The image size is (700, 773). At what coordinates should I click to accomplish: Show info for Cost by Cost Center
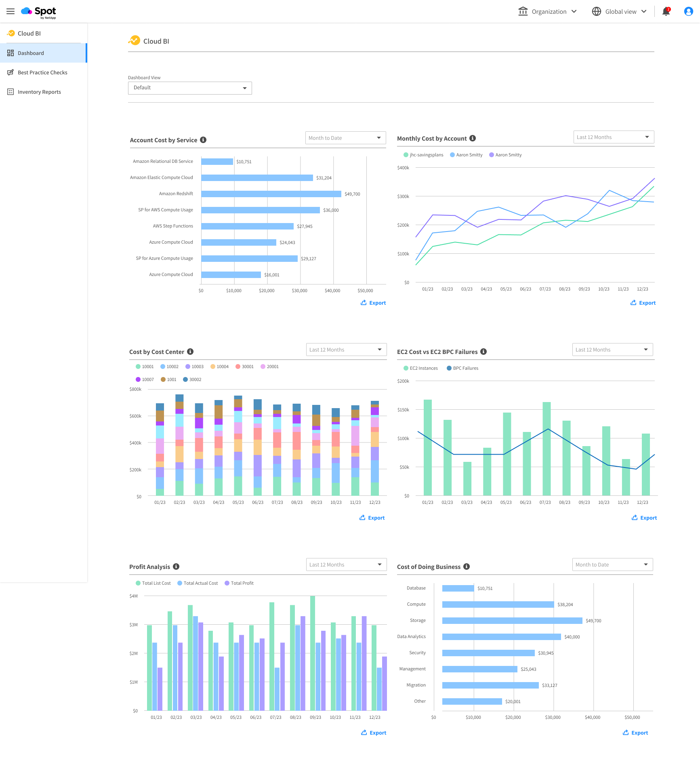point(190,352)
